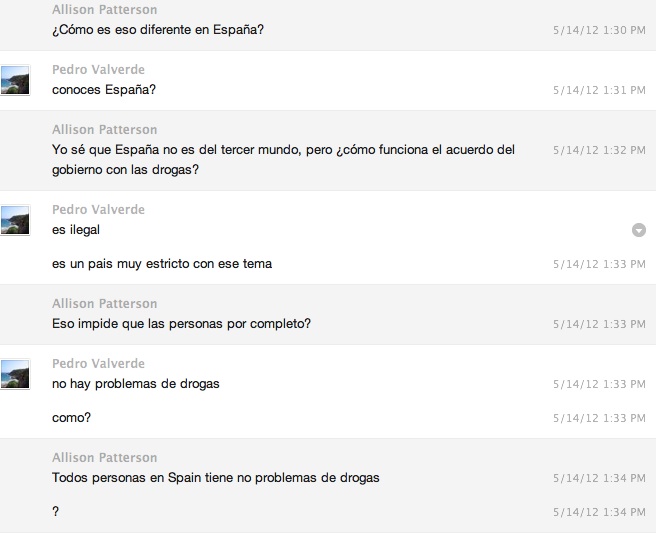Image resolution: width=656 pixels, height=542 pixels.
Task: Select the message "conoces España?"
Action: coord(104,90)
